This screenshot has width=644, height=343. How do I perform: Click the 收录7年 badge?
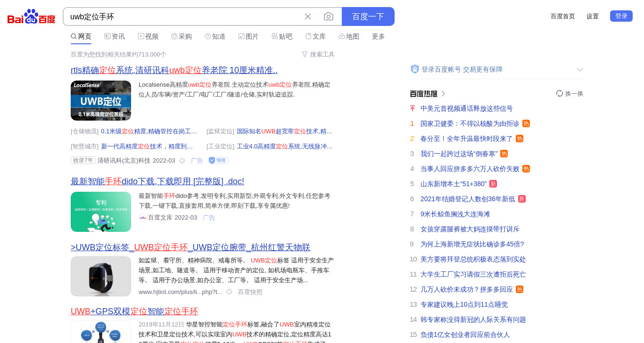click(x=83, y=160)
